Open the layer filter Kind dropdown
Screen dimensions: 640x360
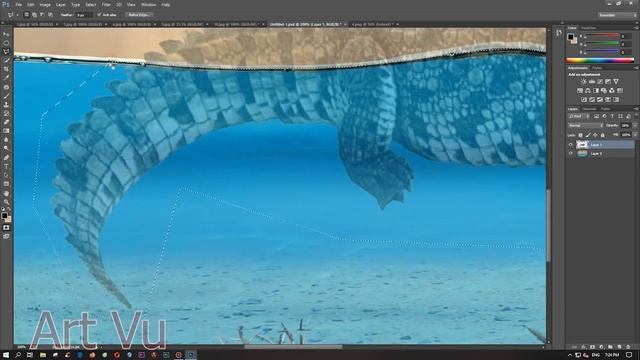click(579, 117)
